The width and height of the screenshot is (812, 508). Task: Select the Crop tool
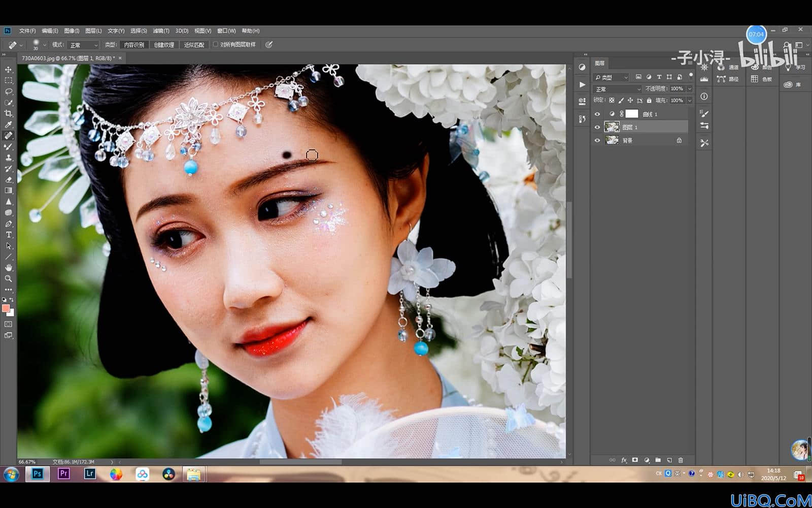point(9,114)
